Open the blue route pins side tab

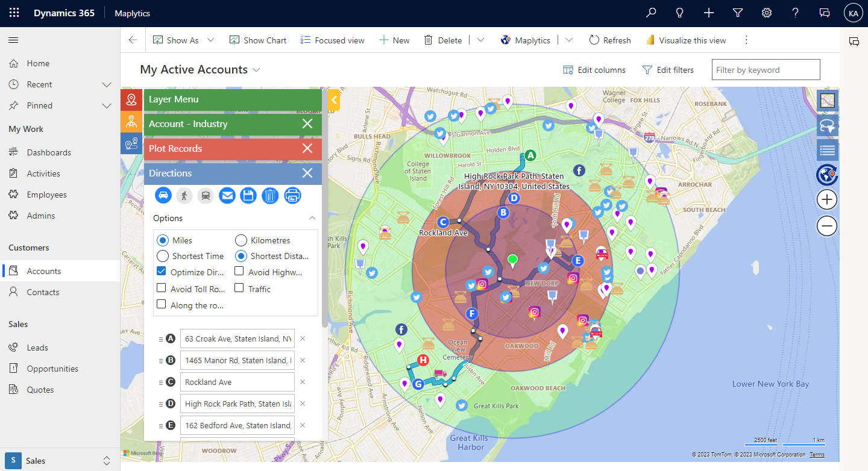coord(131,144)
